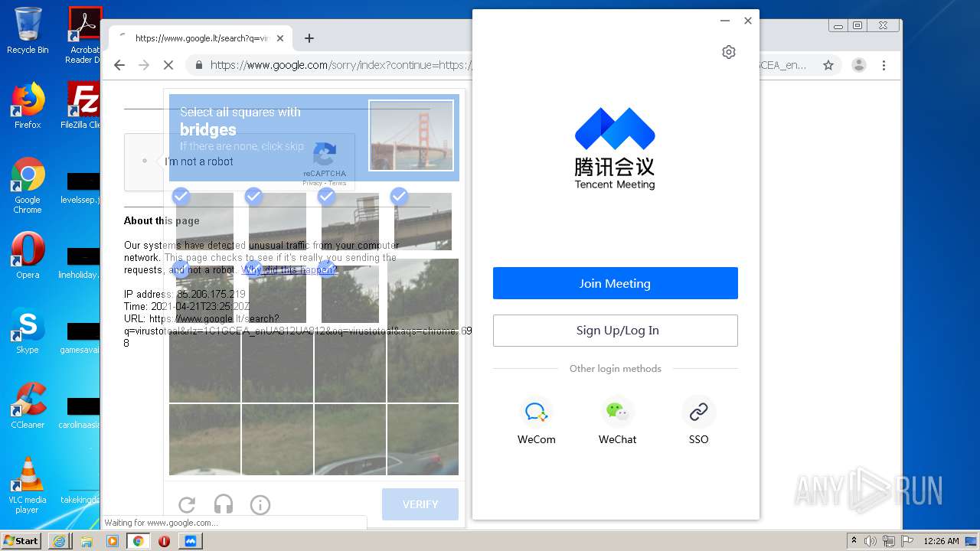Show hidden system tray icons
The height and width of the screenshot is (551, 980).
pyautogui.click(x=854, y=541)
